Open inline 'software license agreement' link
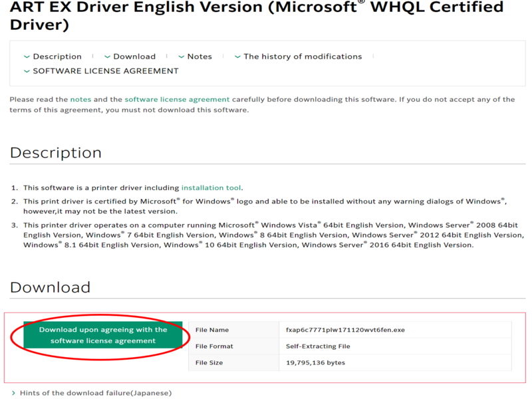532x399 pixels. tap(177, 99)
